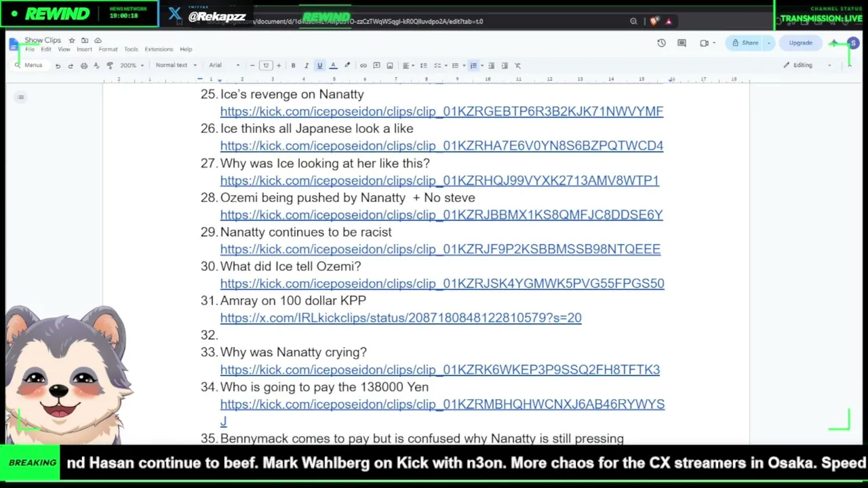This screenshot has width=868, height=488.
Task: Open the clip link under item 26
Action: coord(441,146)
